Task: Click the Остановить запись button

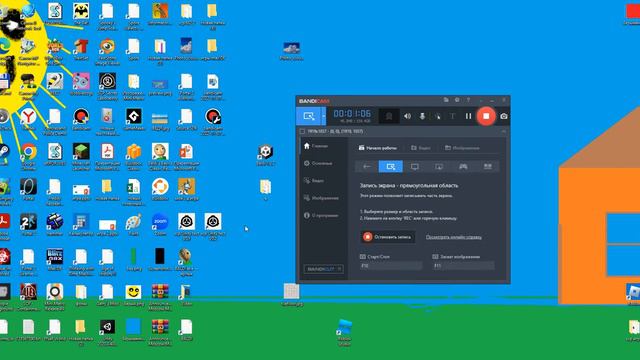Action: [x=388, y=237]
